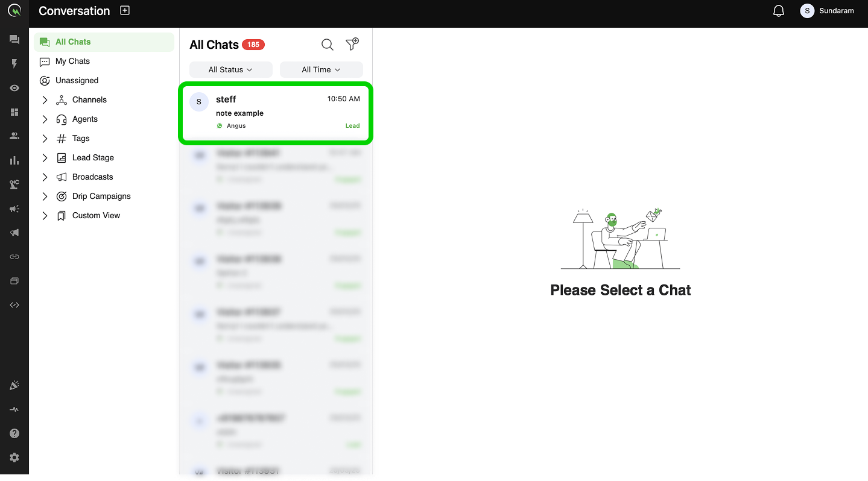Open the link icon in sidebar

click(x=14, y=257)
